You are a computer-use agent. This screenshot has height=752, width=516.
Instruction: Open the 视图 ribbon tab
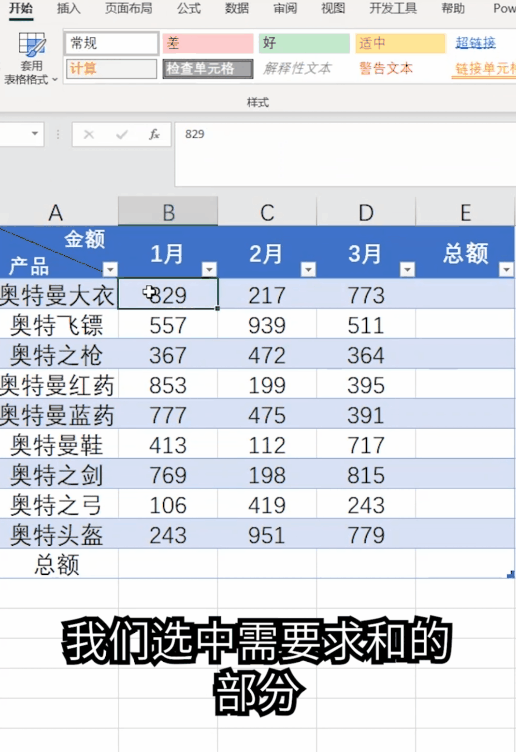tap(333, 8)
